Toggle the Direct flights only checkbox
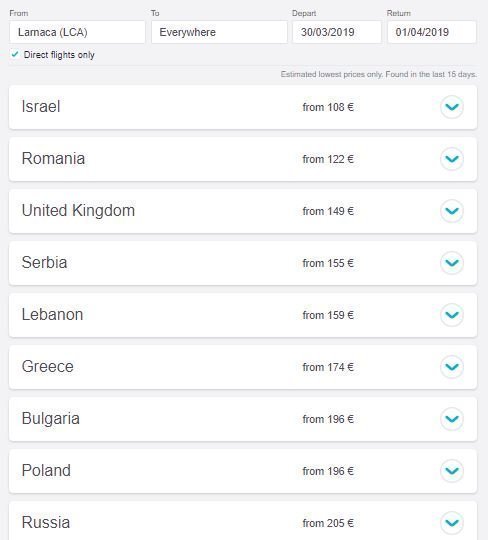 (x=14, y=54)
